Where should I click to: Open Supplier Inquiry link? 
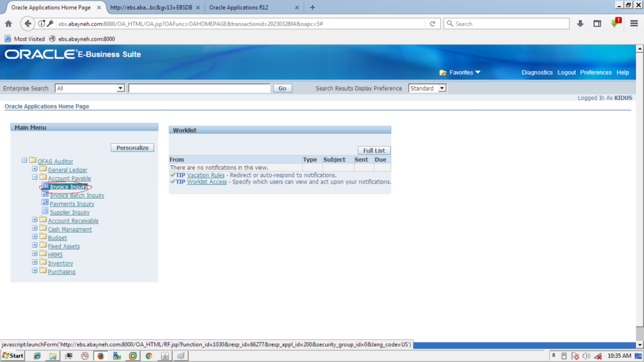tap(69, 212)
